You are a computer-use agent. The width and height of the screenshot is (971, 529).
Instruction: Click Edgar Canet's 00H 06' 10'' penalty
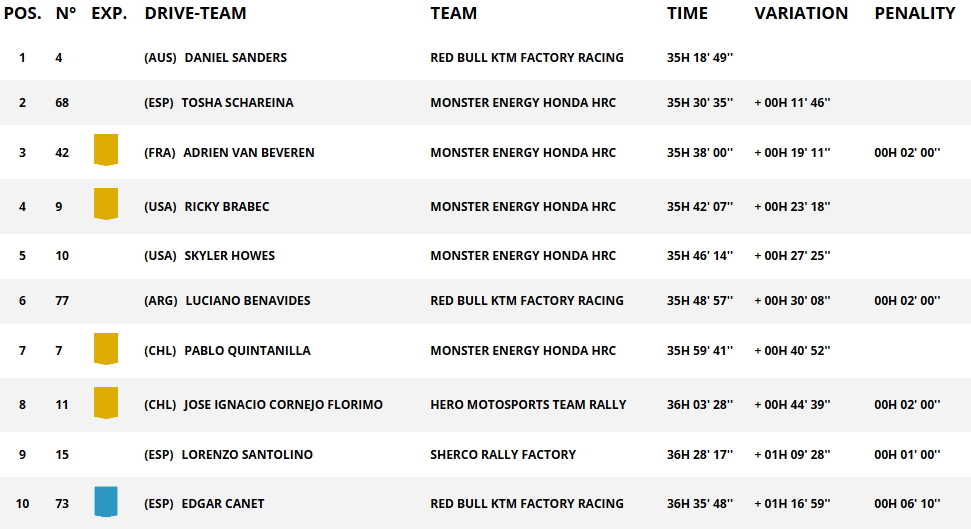point(907,504)
